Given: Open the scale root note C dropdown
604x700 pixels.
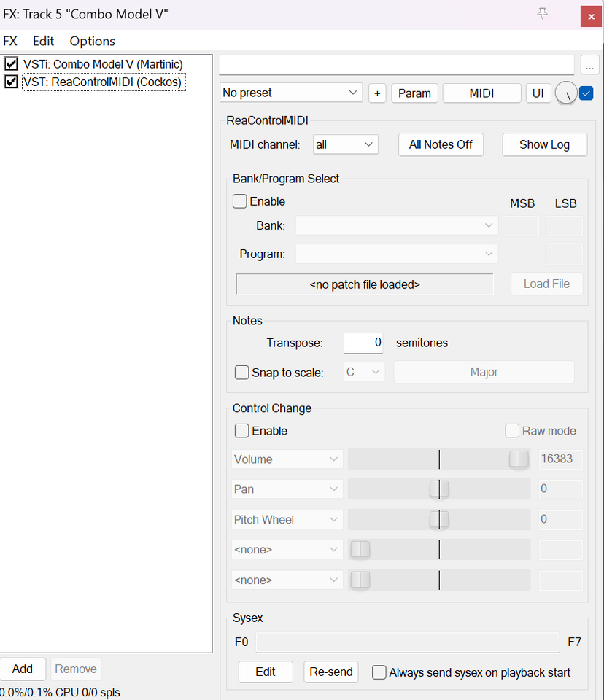Looking at the screenshot, I should coord(364,372).
